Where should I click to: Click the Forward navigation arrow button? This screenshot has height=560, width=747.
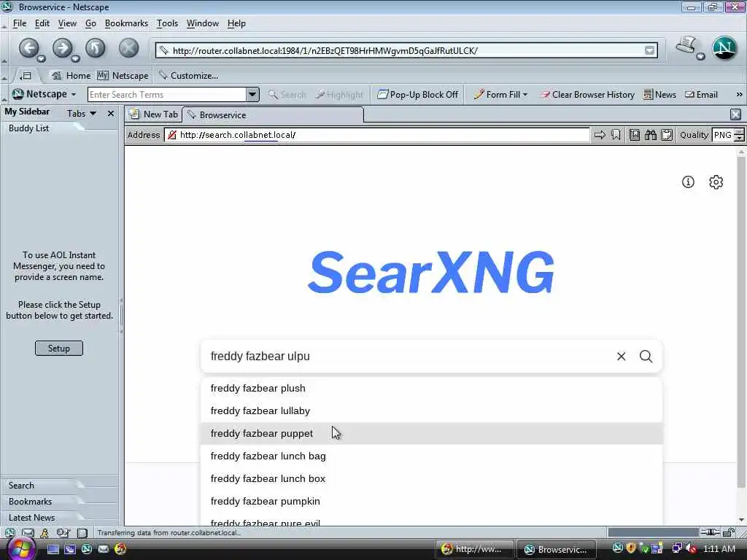tap(62, 48)
